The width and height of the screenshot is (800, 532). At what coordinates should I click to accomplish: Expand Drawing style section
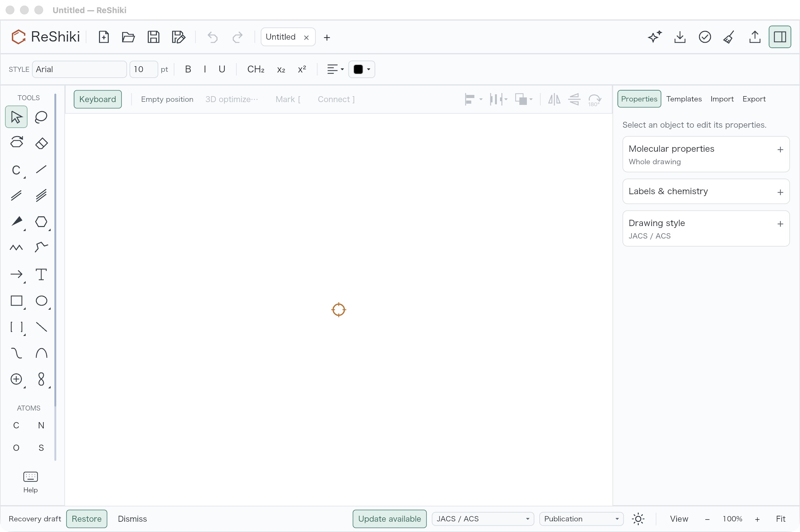(x=706, y=228)
